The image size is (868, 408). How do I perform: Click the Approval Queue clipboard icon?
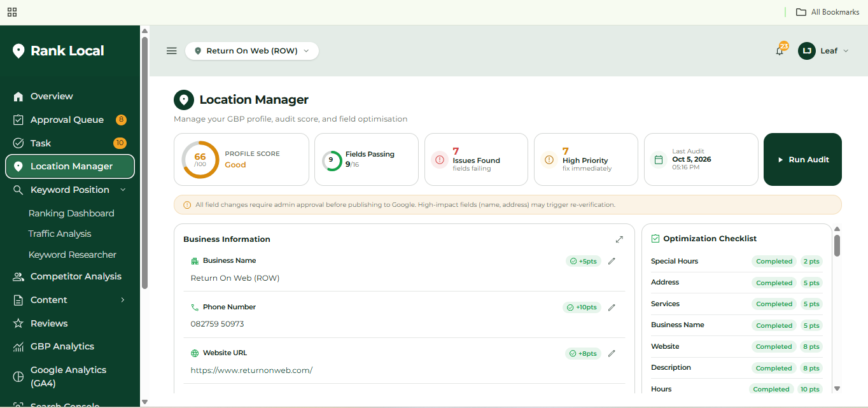click(x=18, y=120)
